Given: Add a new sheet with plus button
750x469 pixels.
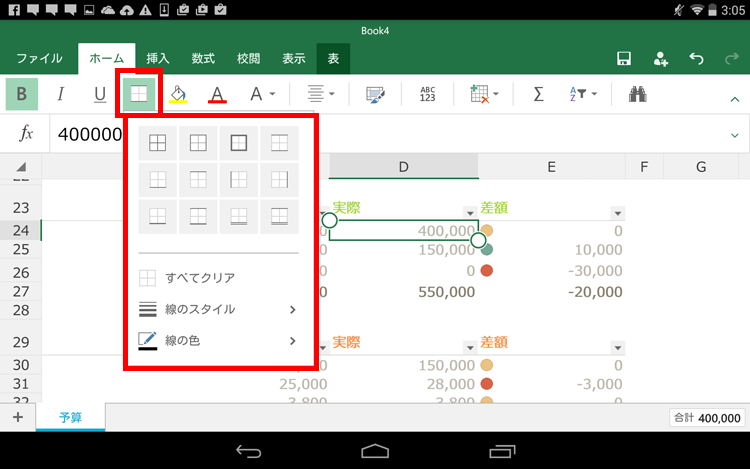Looking at the screenshot, I should tap(17, 417).
